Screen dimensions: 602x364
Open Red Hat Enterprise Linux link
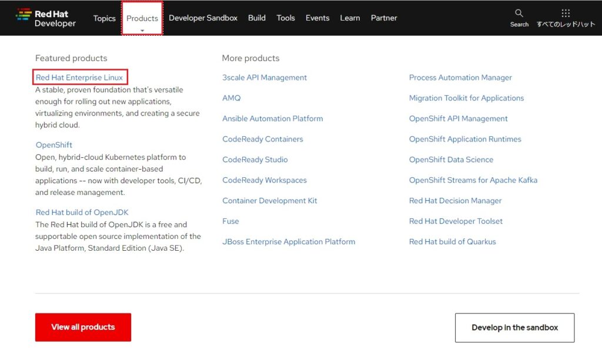[x=79, y=77]
